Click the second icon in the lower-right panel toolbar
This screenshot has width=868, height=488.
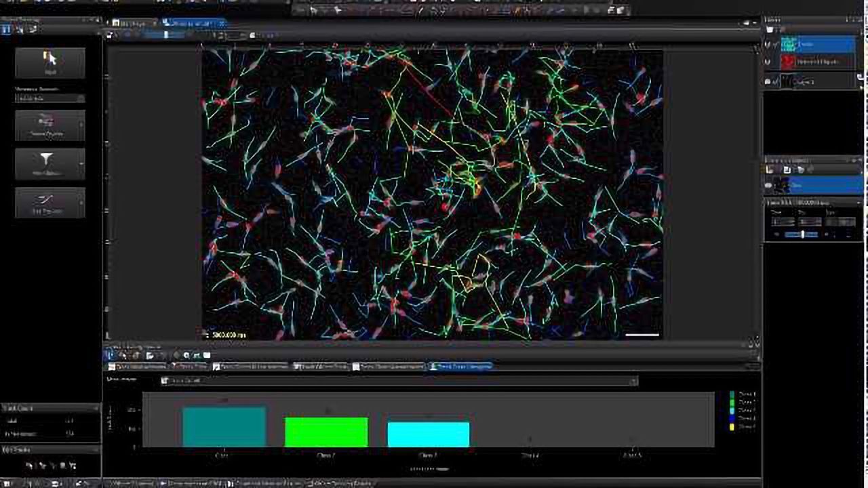click(787, 169)
